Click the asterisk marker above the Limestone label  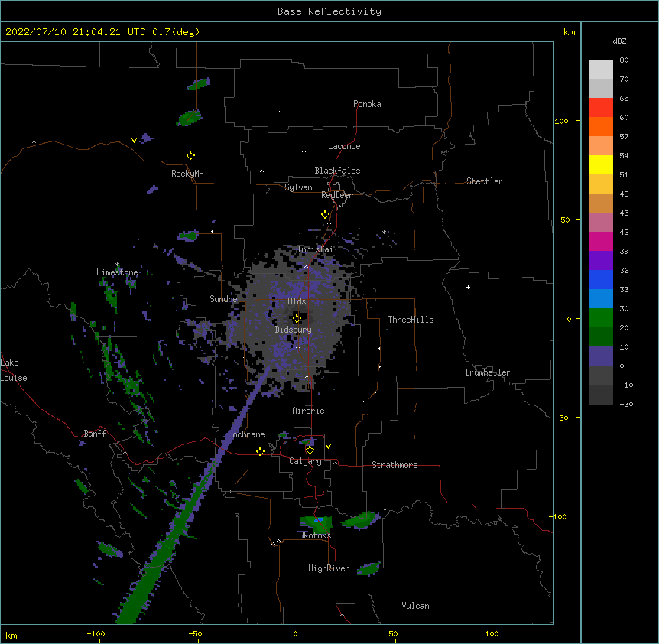click(x=117, y=265)
